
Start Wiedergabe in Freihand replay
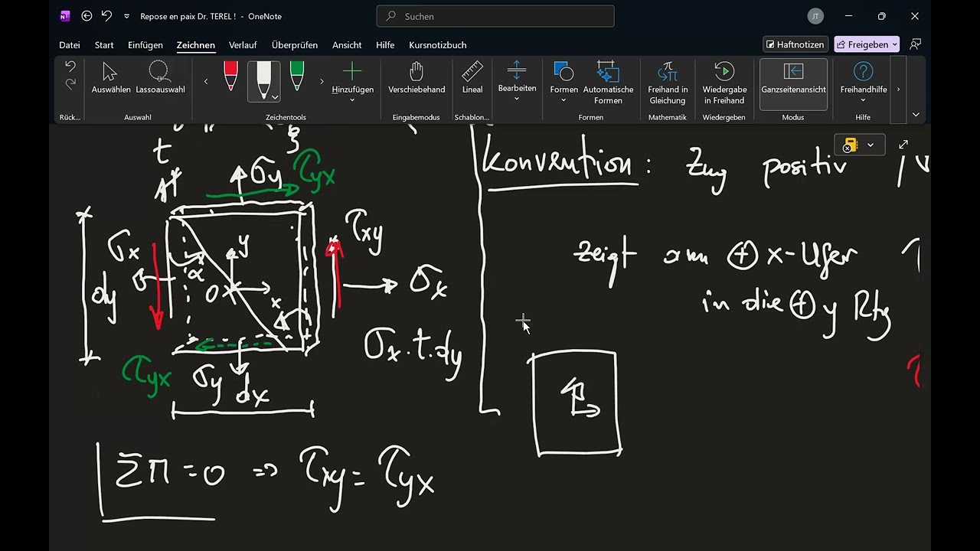click(724, 83)
